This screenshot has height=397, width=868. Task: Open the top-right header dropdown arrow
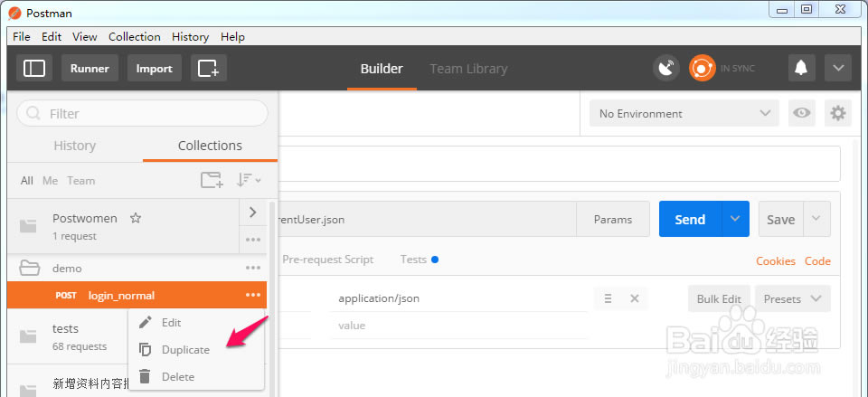838,68
